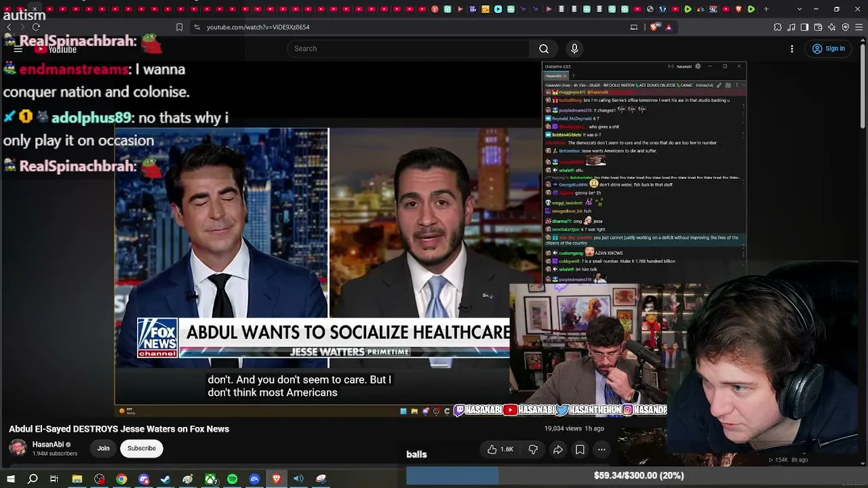The width and height of the screenshot is (868, 488).
Task: Open the HasanAbi channel avatar
Action: pos(18,448)
